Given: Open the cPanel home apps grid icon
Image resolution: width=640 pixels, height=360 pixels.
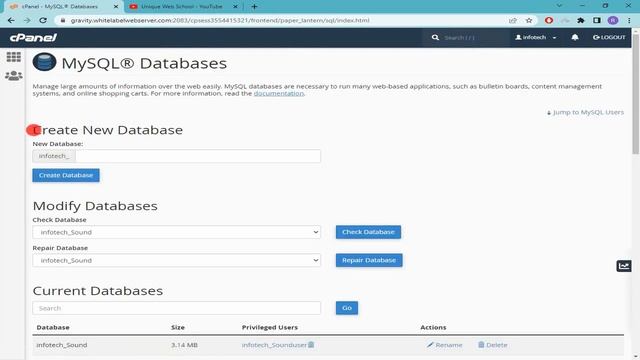Looking at the screenshot, I should click(13, 57).
